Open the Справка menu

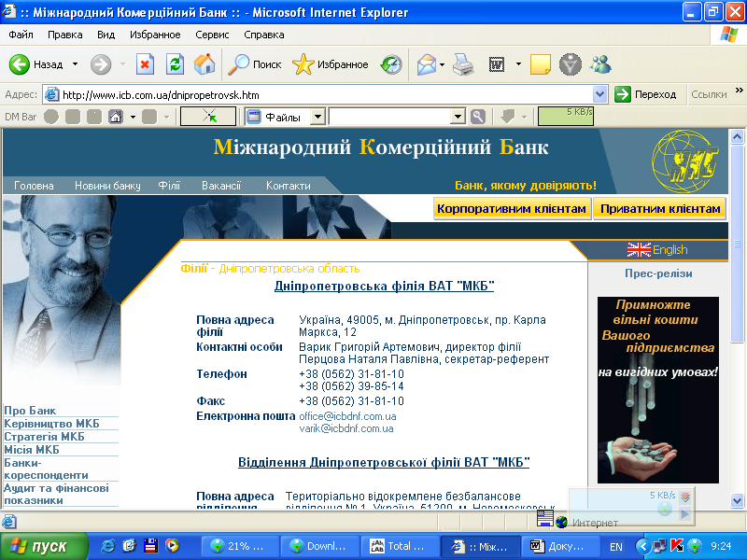(x=264, y=35)
